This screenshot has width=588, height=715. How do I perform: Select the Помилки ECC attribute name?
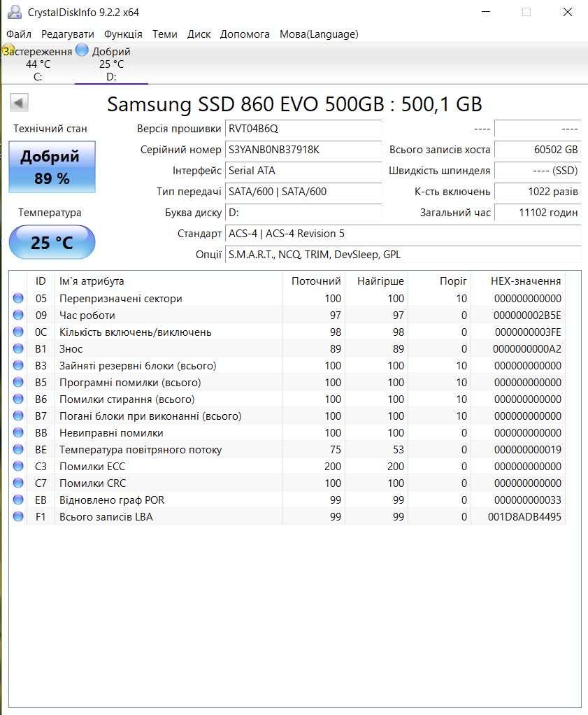(92, 467)
